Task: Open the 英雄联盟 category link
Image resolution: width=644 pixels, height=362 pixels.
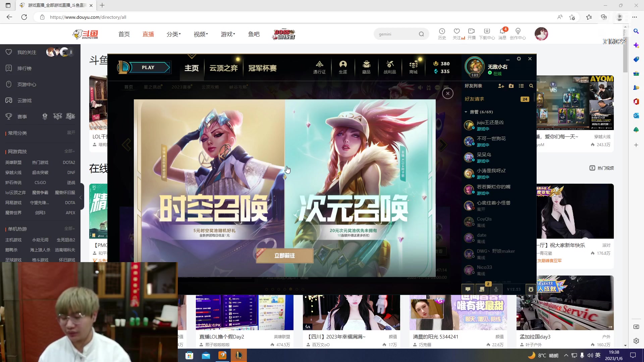Action: pos(13,163)
